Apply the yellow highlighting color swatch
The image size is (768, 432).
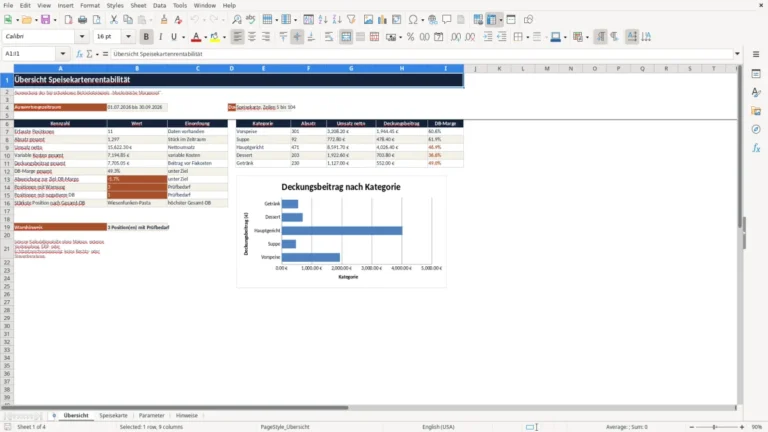pyautogui.click(x=215, y=37)
